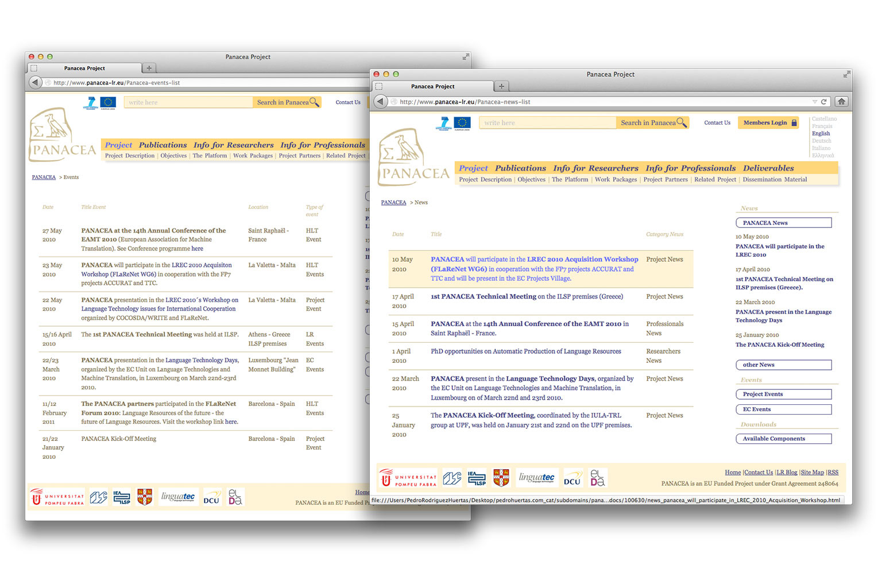Click Contact Us in the news window header

click(717, 122)
